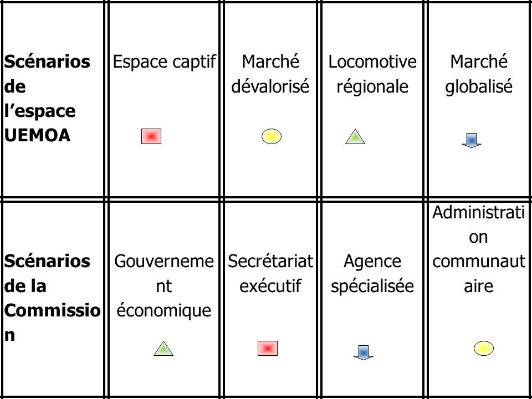Click the 'Scénarios de l'espace UEMOA' row header
Viewport: 532px width, 399px height.
(47, 99)
